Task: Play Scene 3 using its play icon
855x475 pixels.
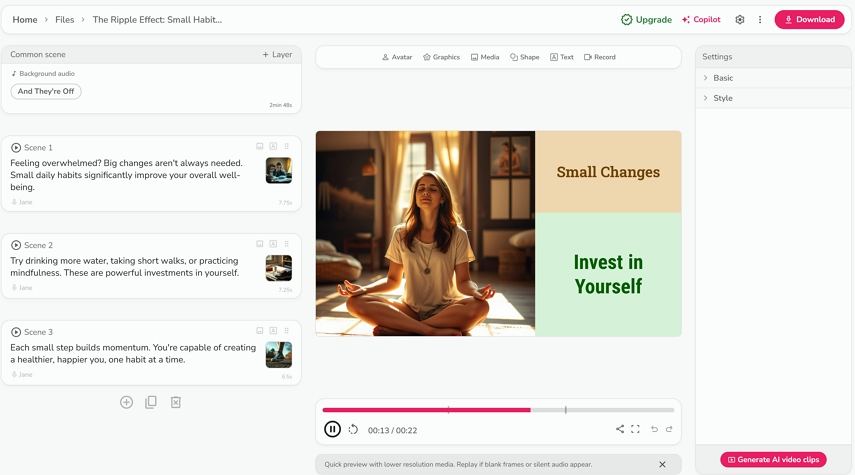Action: point(16,332)
